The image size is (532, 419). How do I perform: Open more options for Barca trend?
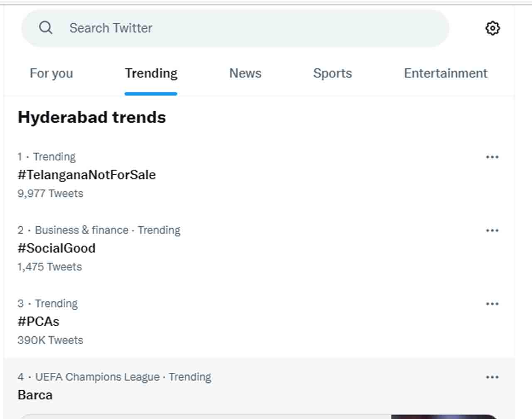[492, 377]
